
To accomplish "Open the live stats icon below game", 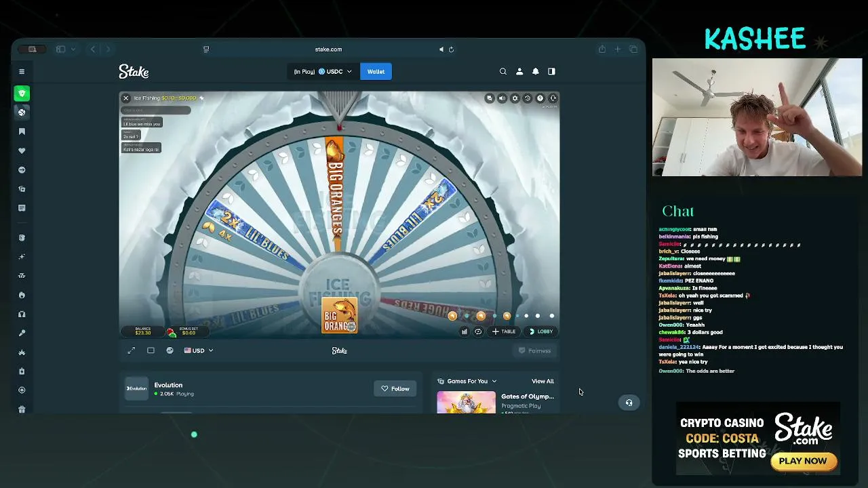I will (170, 350).
